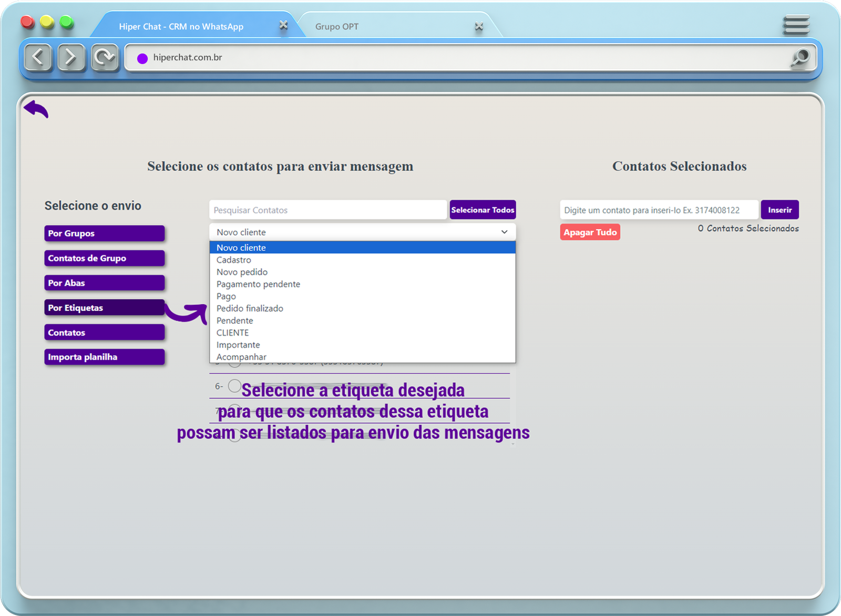
Task: Switch to the Grupo OPT tab
Action: [x=337, y=26]
